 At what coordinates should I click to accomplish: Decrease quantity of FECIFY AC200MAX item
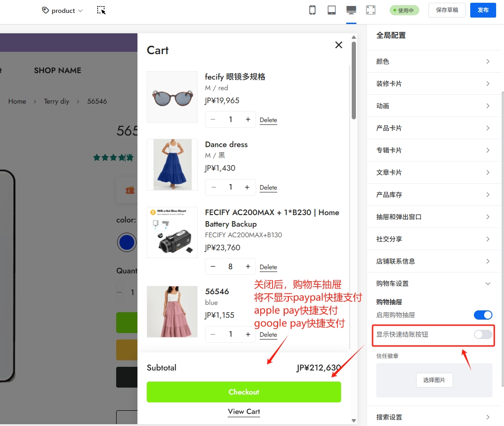point(213,267)
